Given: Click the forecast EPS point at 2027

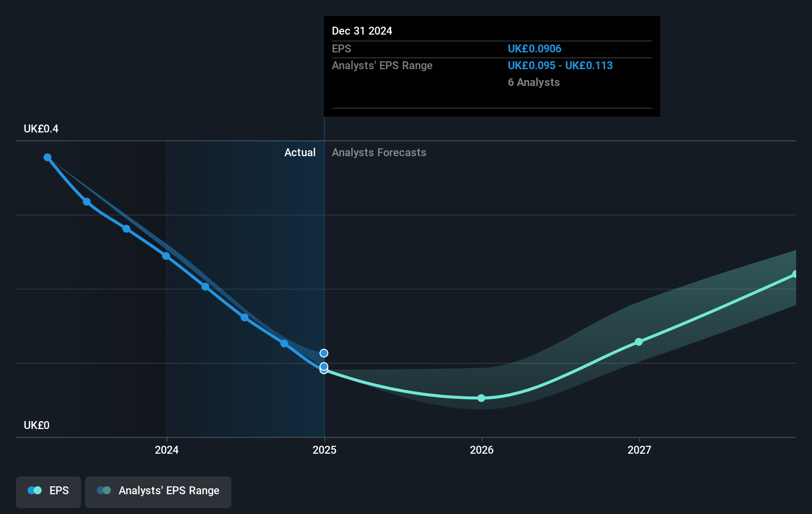Looking at the screenshot, I should tap(639, 342).
